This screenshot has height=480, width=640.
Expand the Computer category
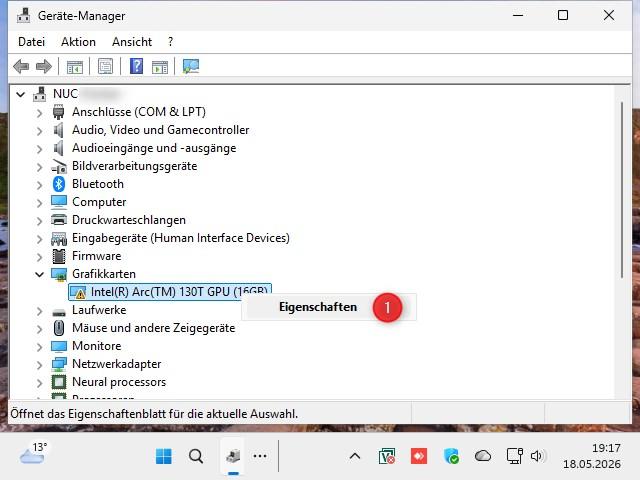[x=39, y=203]
